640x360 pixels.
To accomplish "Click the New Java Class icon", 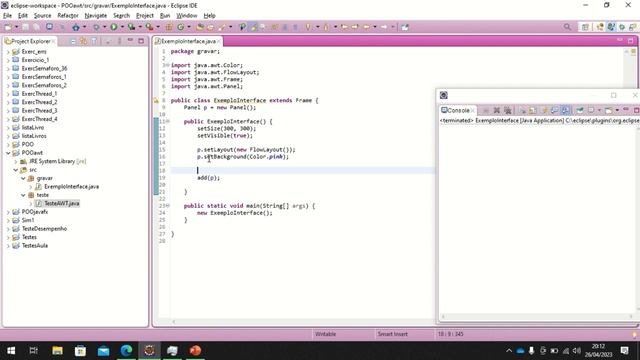I will point(180,27).
